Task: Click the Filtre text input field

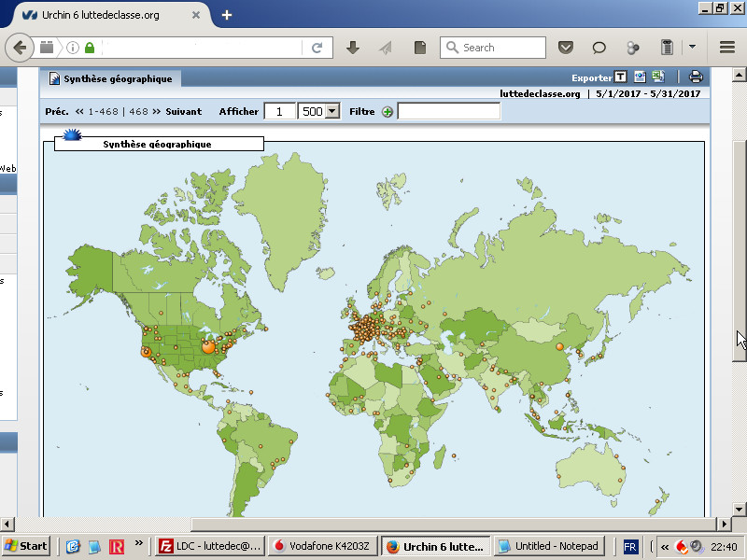Action: (x=449, y=112)
